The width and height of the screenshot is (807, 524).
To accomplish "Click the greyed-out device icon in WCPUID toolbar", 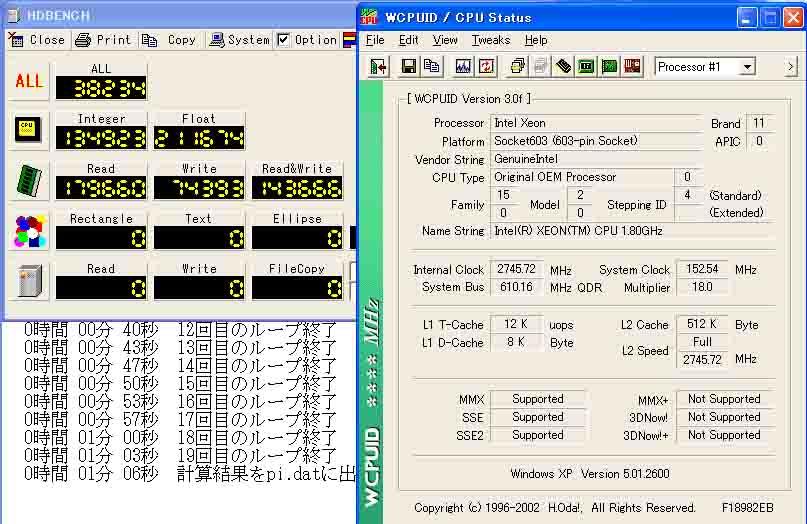I will click(540, 66).
